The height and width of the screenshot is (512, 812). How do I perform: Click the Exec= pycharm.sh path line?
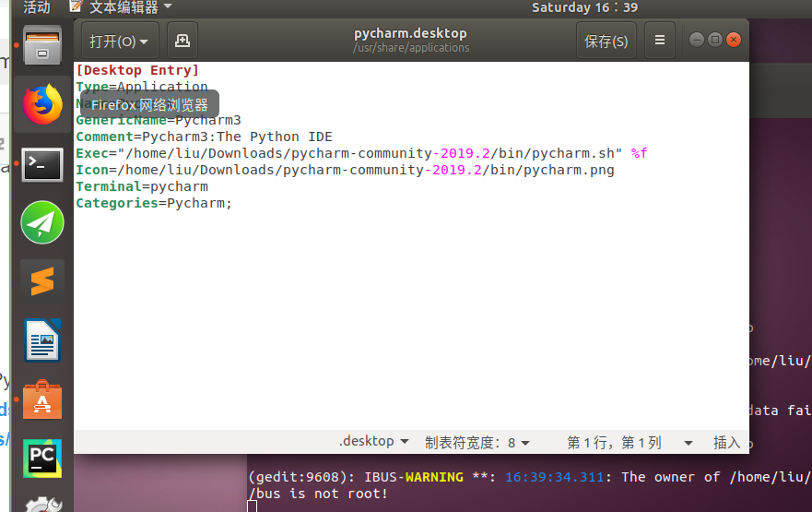click(x=361, y=153)
